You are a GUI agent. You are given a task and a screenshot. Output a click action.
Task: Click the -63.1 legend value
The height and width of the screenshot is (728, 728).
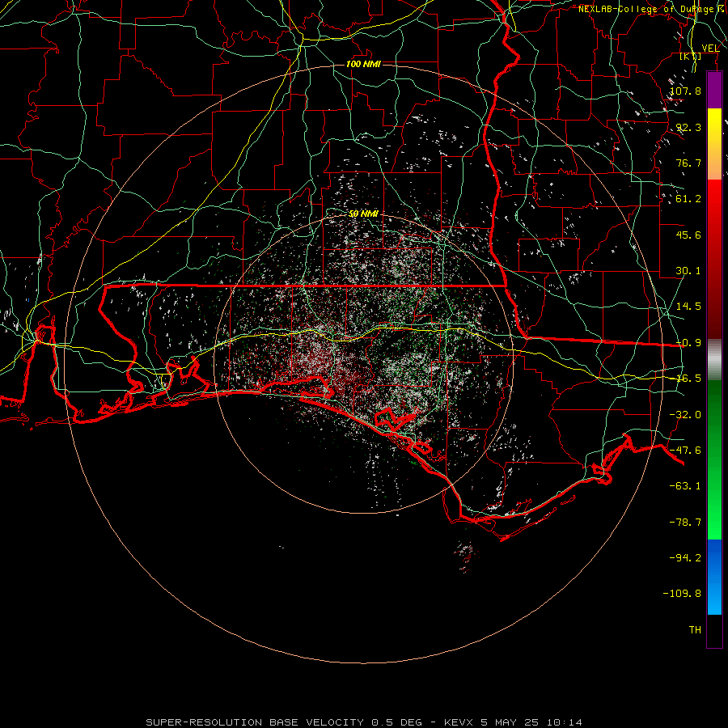[685, 486]
